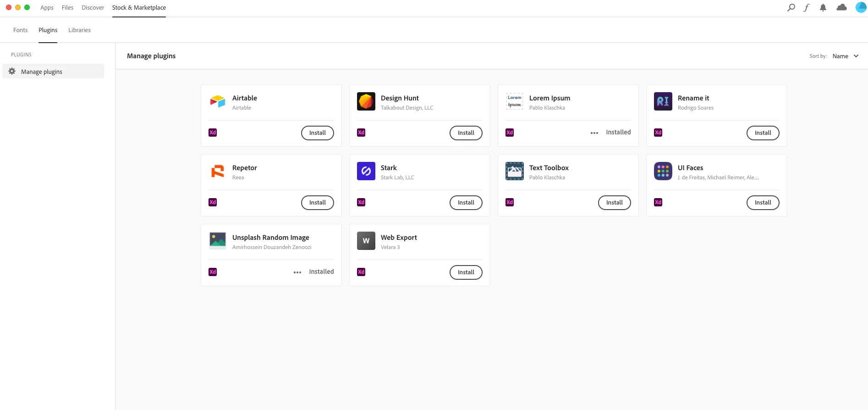868x410 pixels.
Task: Open the Text Toolbox title
Action: click(x=549, y=168)
